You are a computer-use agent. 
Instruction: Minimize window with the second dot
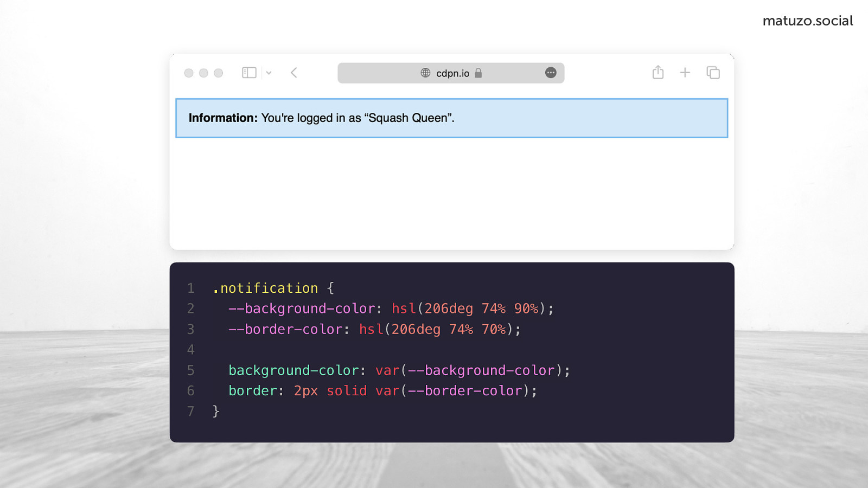[203, 73]
